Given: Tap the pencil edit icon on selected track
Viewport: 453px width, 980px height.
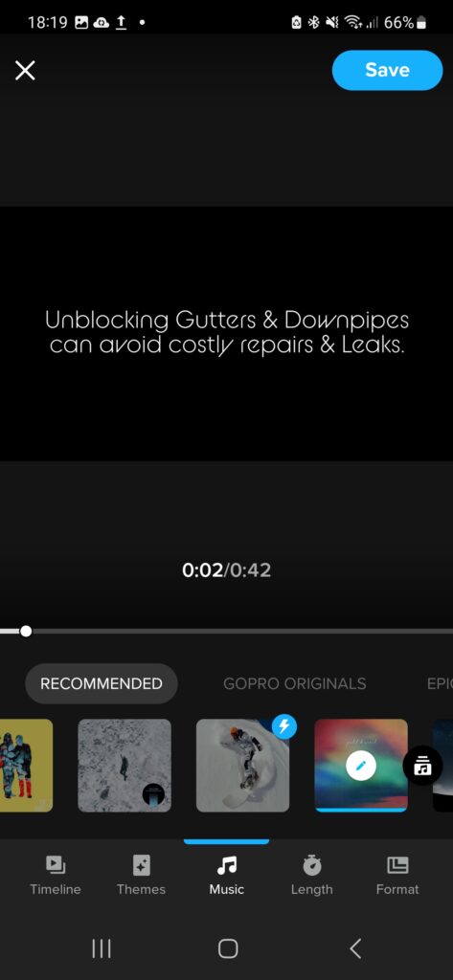Looking at the screenshot, I should click(361, 766).
